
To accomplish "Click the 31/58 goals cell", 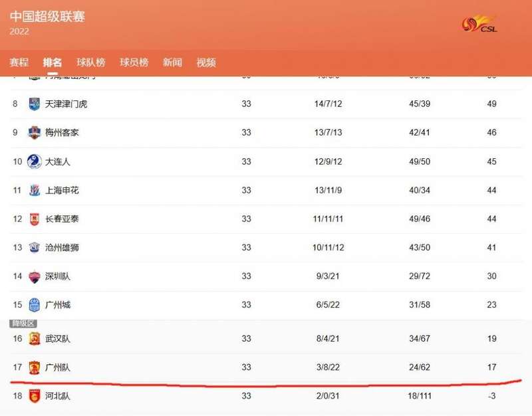I will 420,305.
